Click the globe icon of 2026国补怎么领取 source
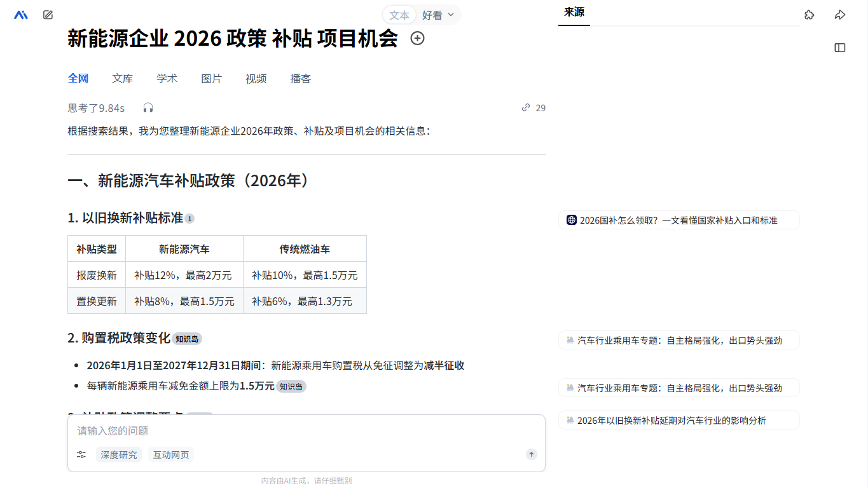868x488 pixels. [572, 220]
